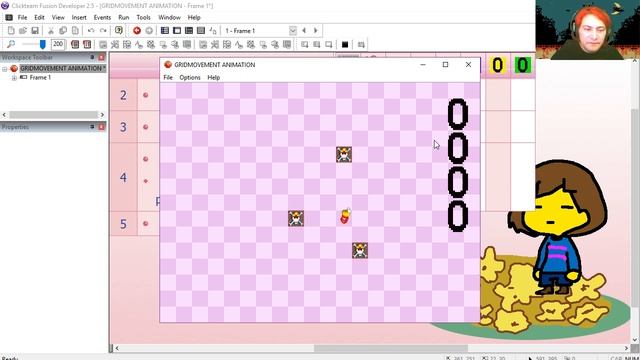The width and height of the screenshot is (640, 360).
Task: Select event line number 2
Action: click(123, 95)
